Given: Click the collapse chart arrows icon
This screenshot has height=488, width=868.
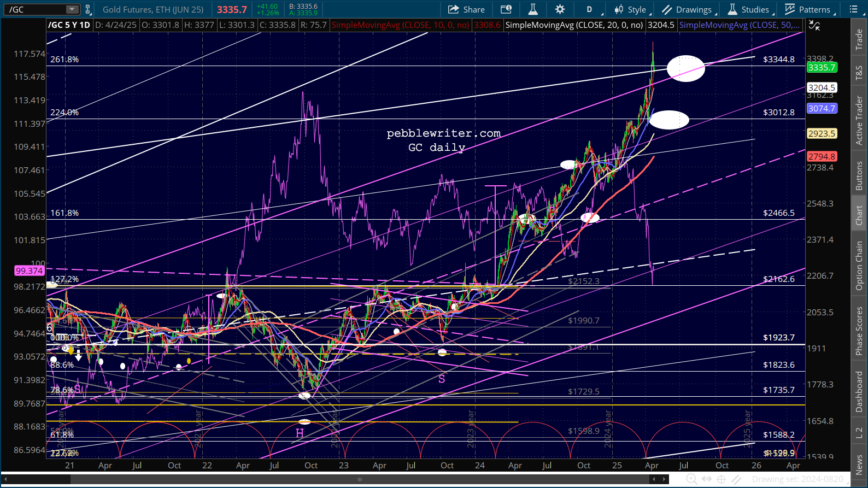Looking at the screenshot, I should point(814,26).
